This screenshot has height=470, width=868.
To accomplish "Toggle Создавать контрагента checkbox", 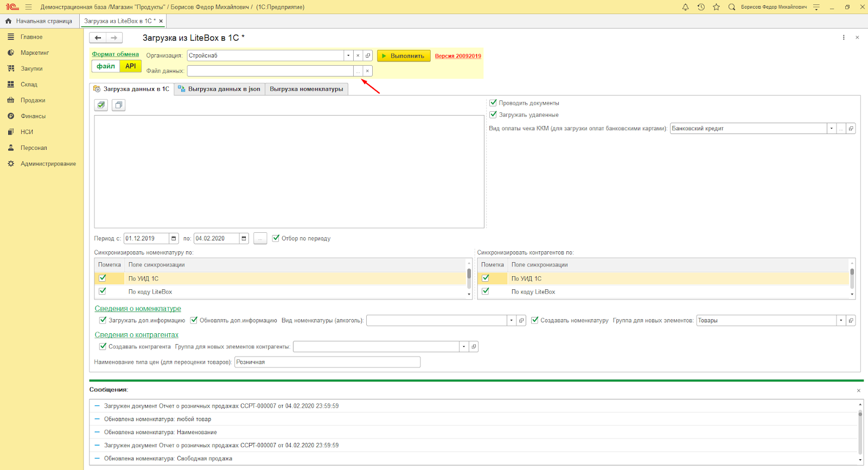I will [103, 346].
